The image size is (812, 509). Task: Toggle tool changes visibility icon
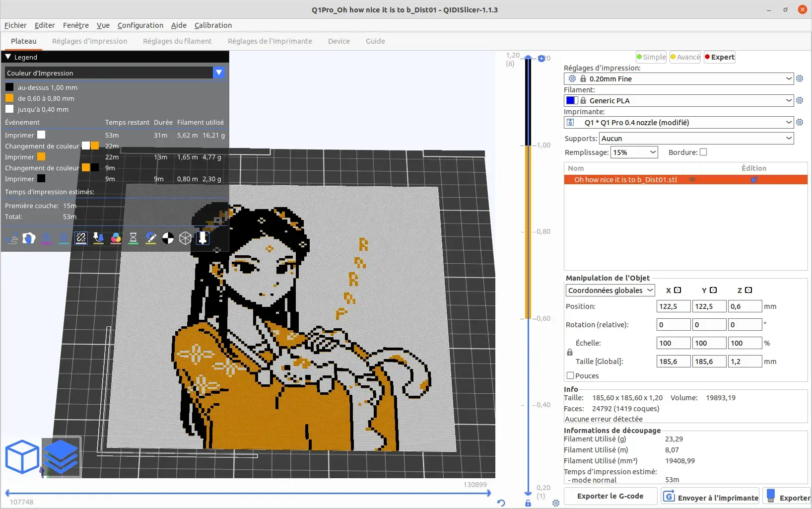tap(99, 239)
